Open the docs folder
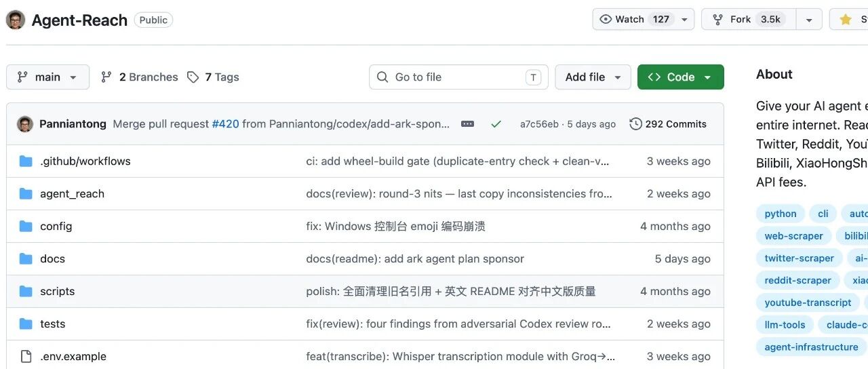This screenshot has width=868, height=369. click(x=52, y=258)
